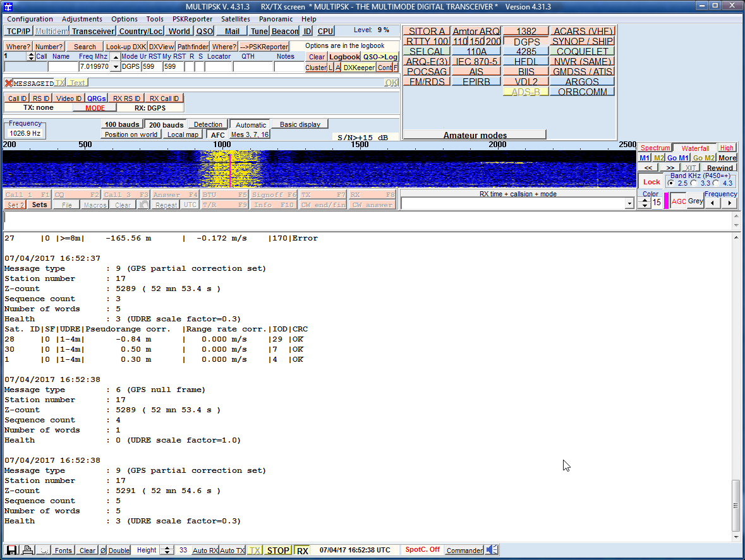Click the Ø slashed zero button
Viewport: 745px width, 560px height.
(102, 550)
